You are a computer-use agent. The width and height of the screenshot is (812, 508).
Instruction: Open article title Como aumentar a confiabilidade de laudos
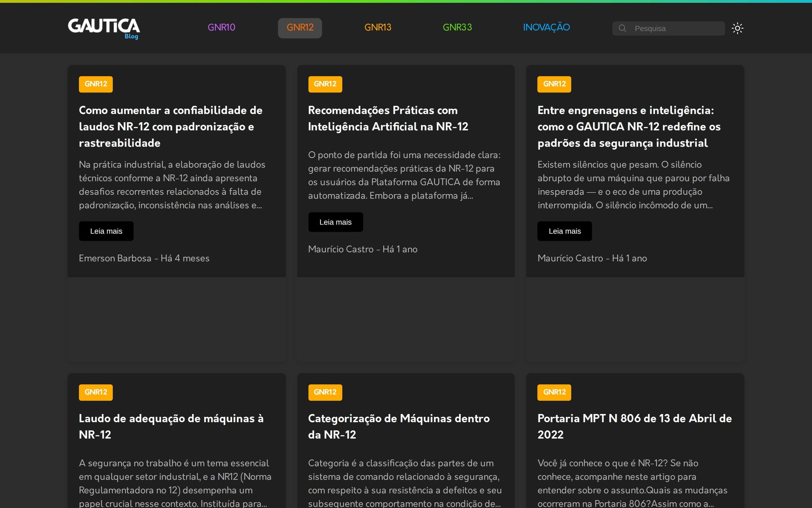pos(170,127)
